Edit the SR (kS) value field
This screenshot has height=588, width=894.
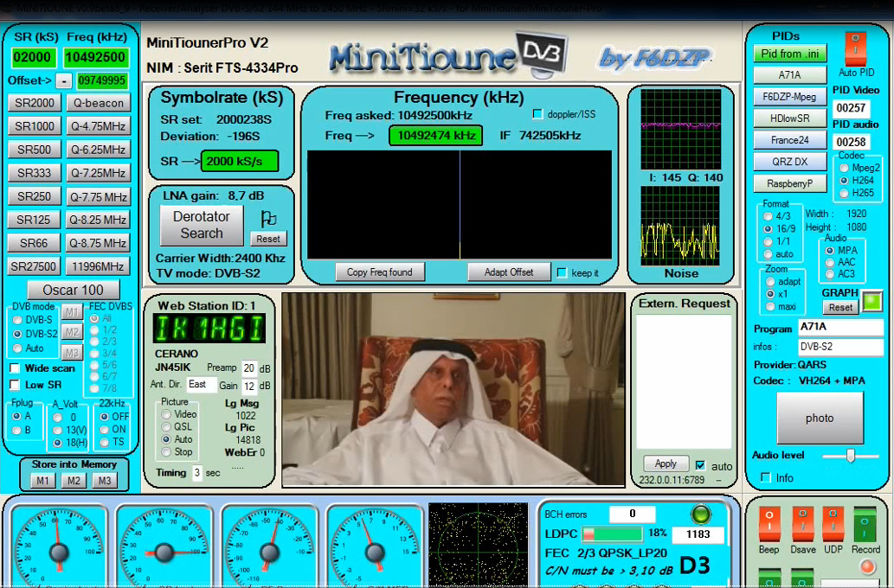[x=33, y=58]
